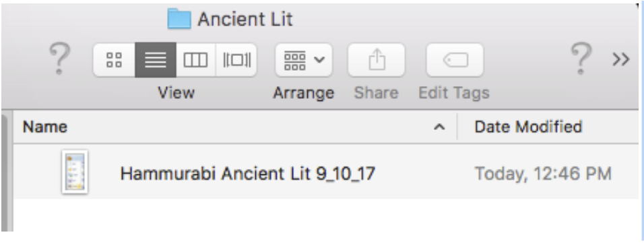This screenshot has height=245, width=644.
Task: Select the list view button
Action: (x=155, y=60)
